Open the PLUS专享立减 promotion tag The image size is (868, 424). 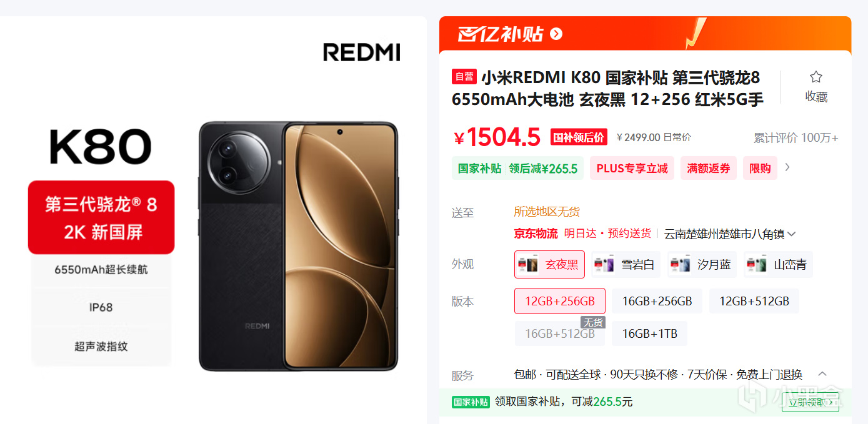[632, 169]
